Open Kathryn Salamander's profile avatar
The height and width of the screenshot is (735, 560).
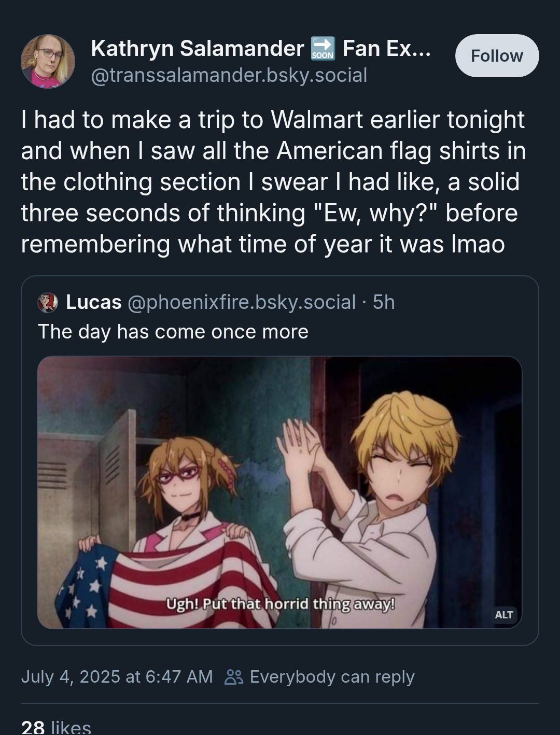click(x=48, y=61)
